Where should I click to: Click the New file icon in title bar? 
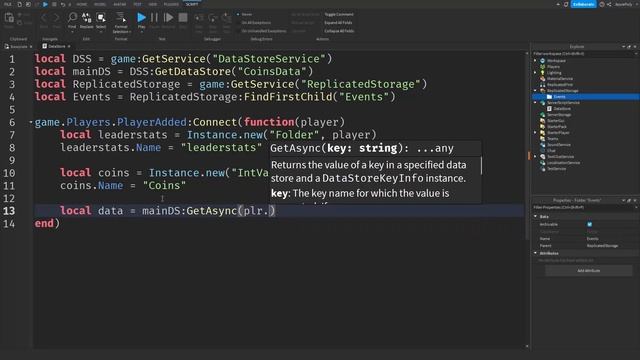click(x=19, y=4)
